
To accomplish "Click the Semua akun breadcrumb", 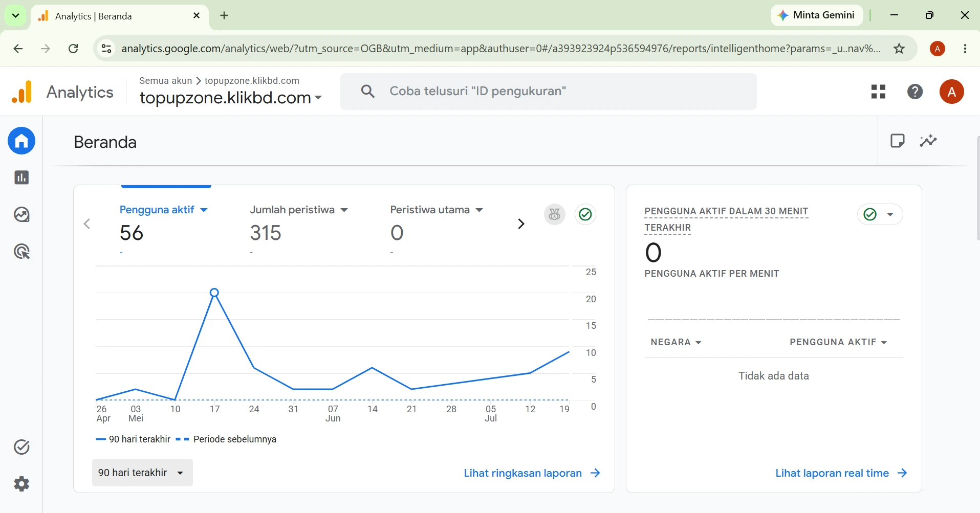I will coord(165,81).
